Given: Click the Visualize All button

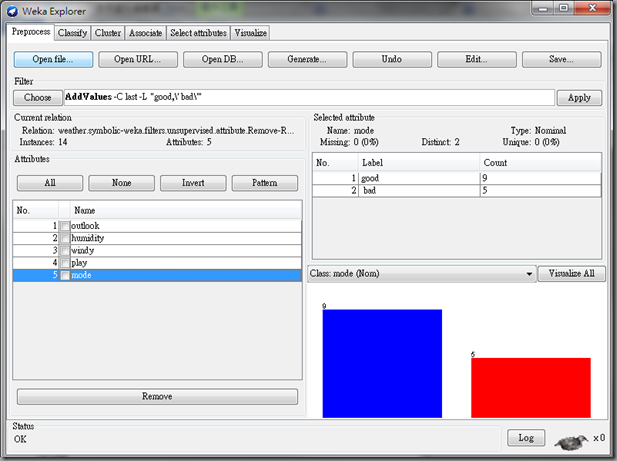Looking at the screenshot, I should [x=572, y=273].
